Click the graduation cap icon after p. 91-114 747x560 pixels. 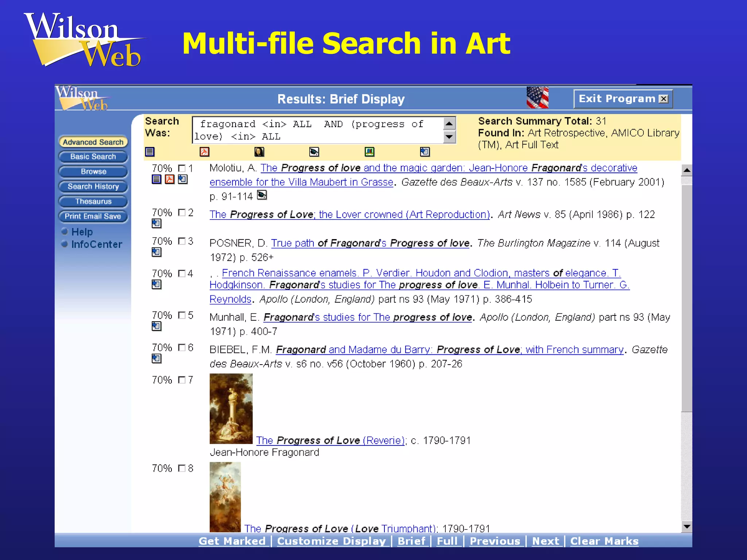262,195
